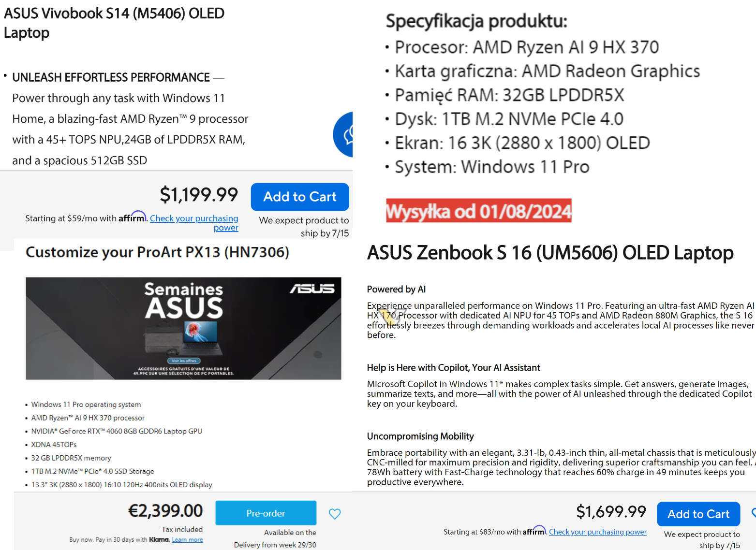Click the ASUS logo in the Semaines banner
The height and width of the screenshot is (550, 756).
(312, 289)
